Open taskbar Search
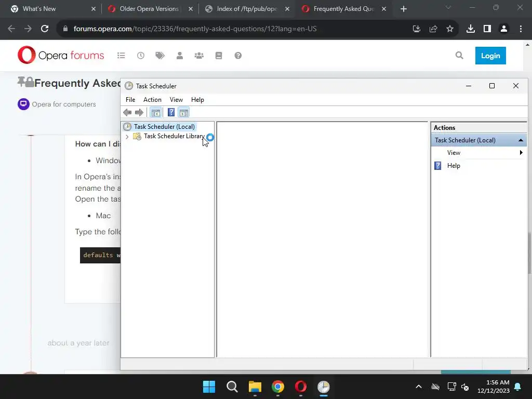This screenshot has height=399, width=532. pos(232,387)
